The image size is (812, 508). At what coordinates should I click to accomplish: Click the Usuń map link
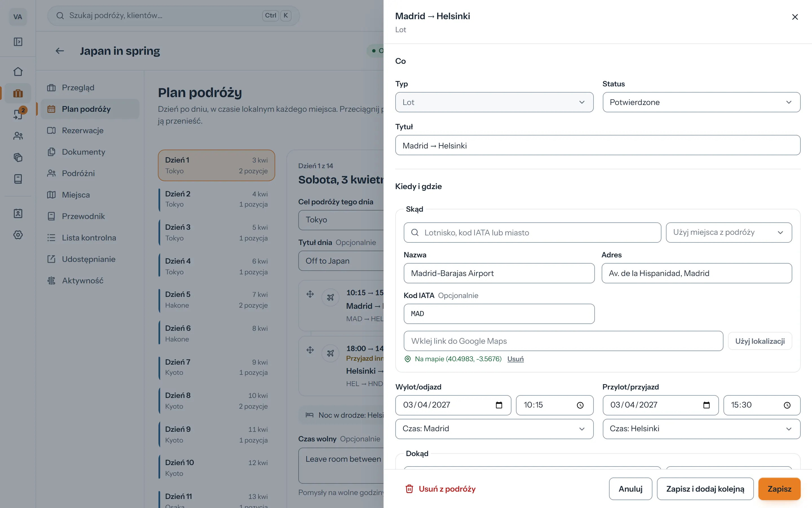click(515, 359)
